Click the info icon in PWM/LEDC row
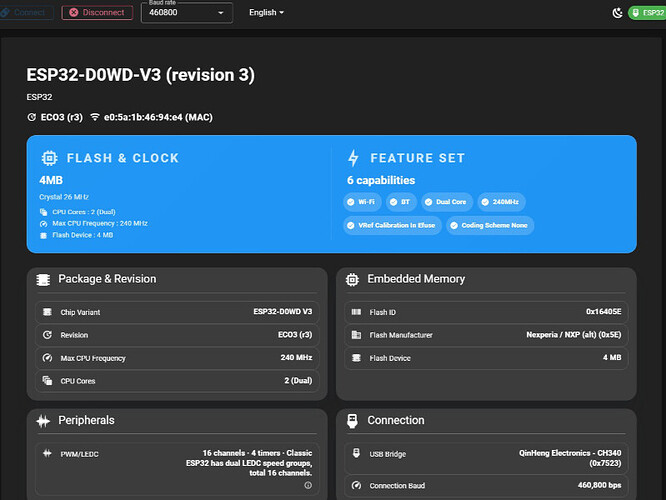 pyautogui.click(x=308, y=486)
